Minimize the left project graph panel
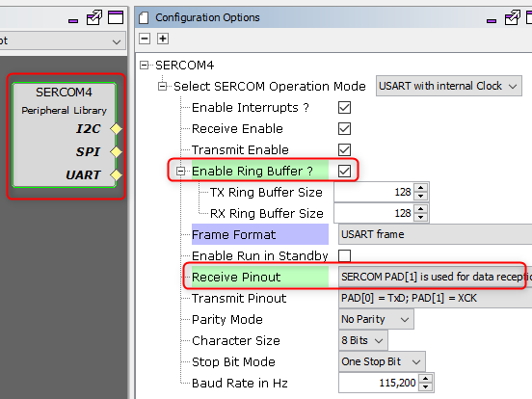 tap(73, 21)
